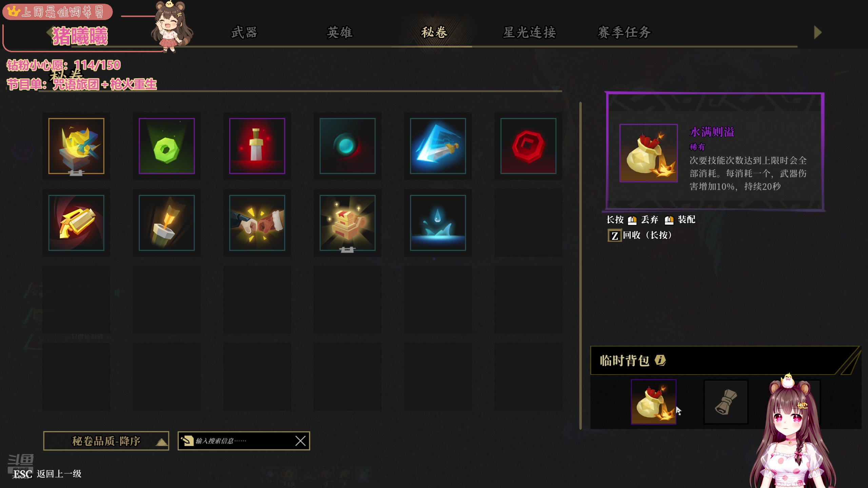Go to the 赛季任务 tab
868x488 pixels.
tap(624, 33)
